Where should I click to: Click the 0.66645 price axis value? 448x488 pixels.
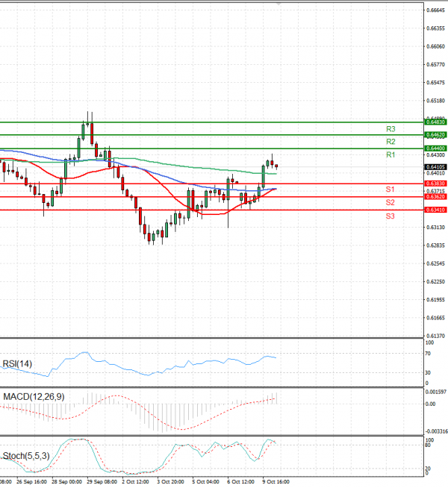click(x=435, y=10)
